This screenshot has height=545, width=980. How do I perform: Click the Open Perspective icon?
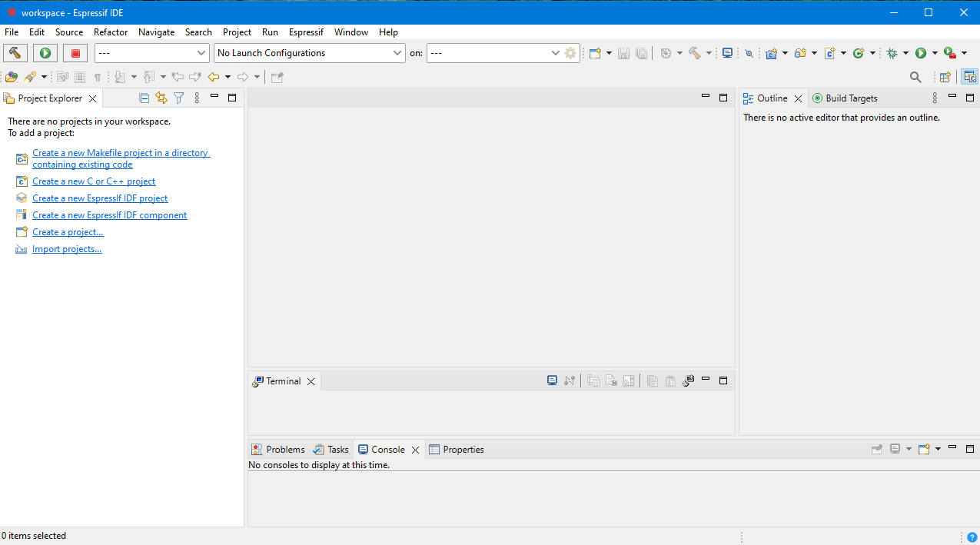tap(945, 77)
